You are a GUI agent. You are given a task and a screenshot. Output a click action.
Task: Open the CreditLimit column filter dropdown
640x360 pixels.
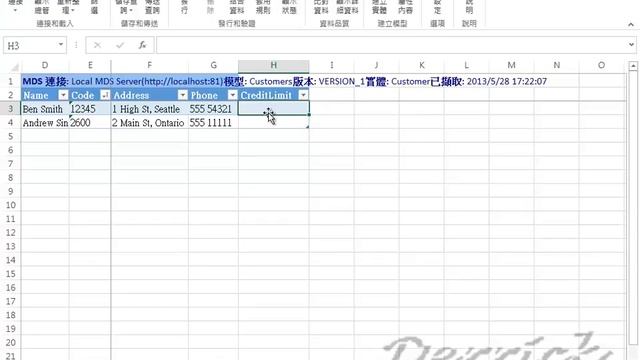click(303, 95)
